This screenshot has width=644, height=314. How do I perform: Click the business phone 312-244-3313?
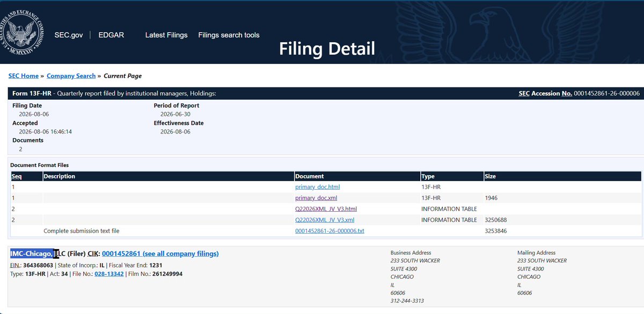tap(407, 301)
